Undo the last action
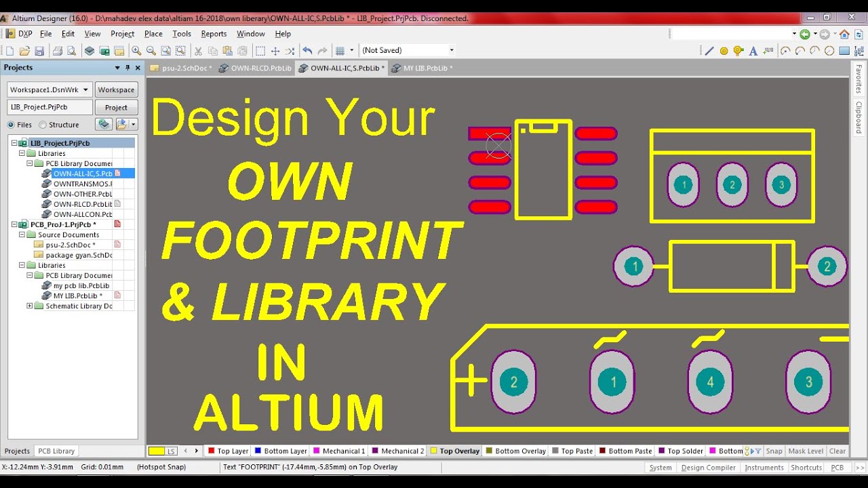The height and width of the screenshot is (488, 868). click(x=307, y=51)
